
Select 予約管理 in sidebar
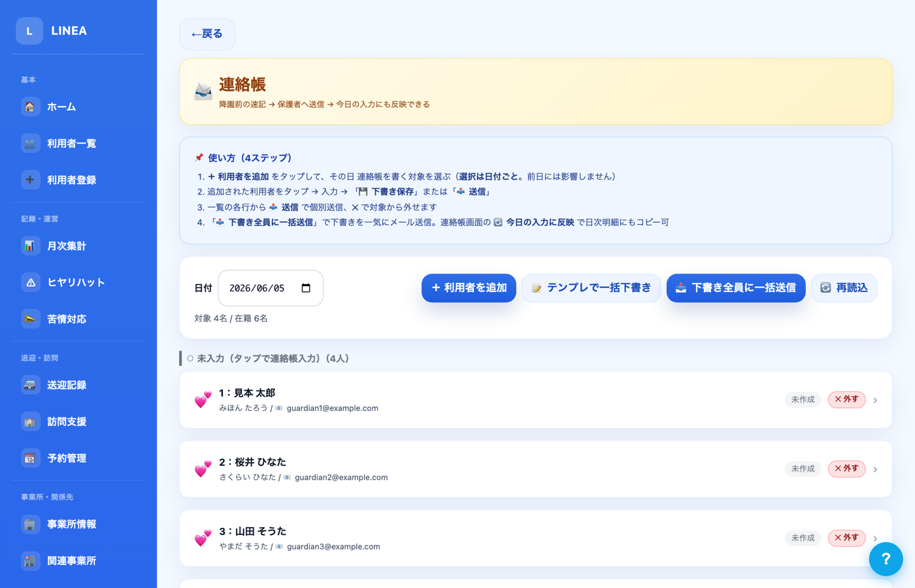[78, 458]
